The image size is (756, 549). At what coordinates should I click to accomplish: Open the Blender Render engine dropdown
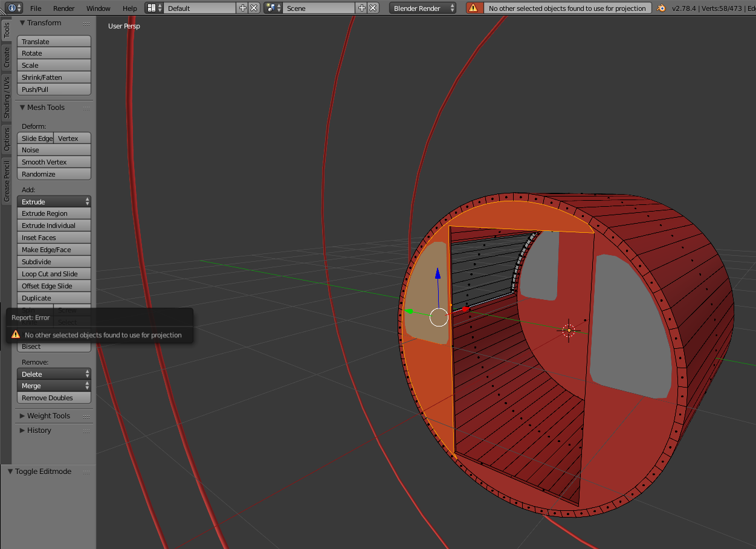(422, 8)
